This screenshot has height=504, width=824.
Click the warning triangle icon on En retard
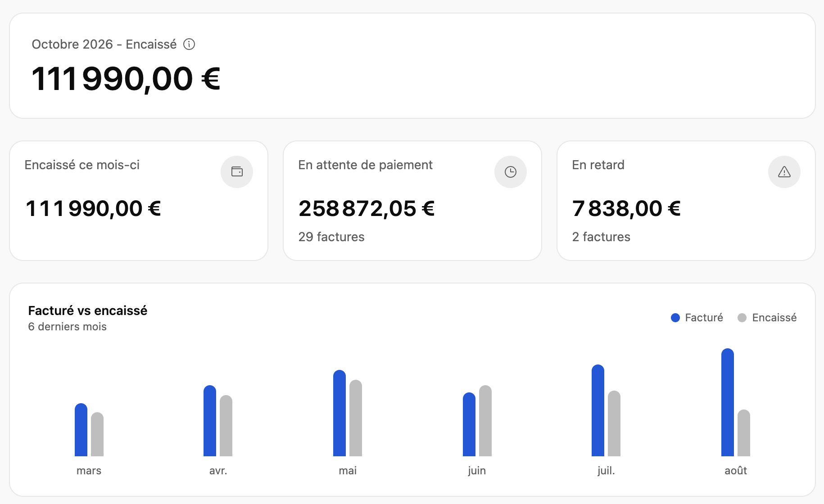(x=784, y=172)
